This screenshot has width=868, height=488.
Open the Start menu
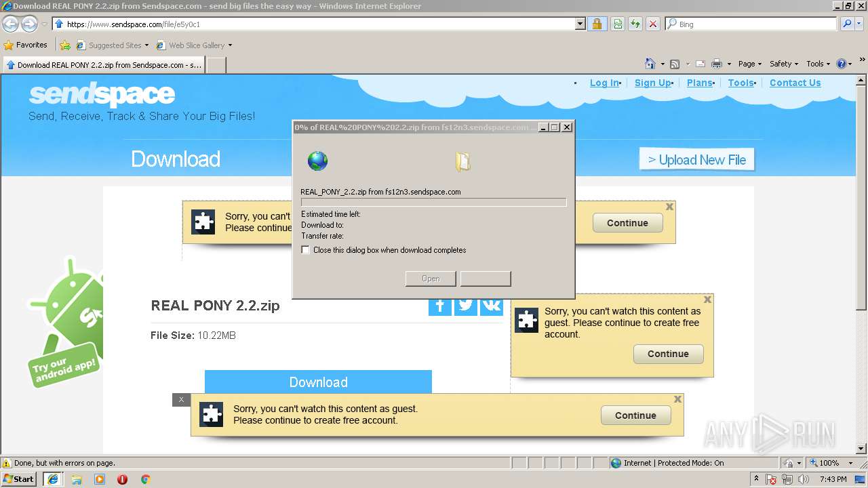pos(19,479)
